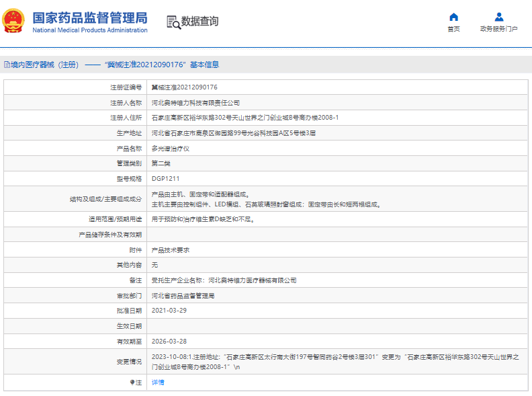Click the 批准日期 row label
This screenshot has height=396, width=532.
pos(129,311)
